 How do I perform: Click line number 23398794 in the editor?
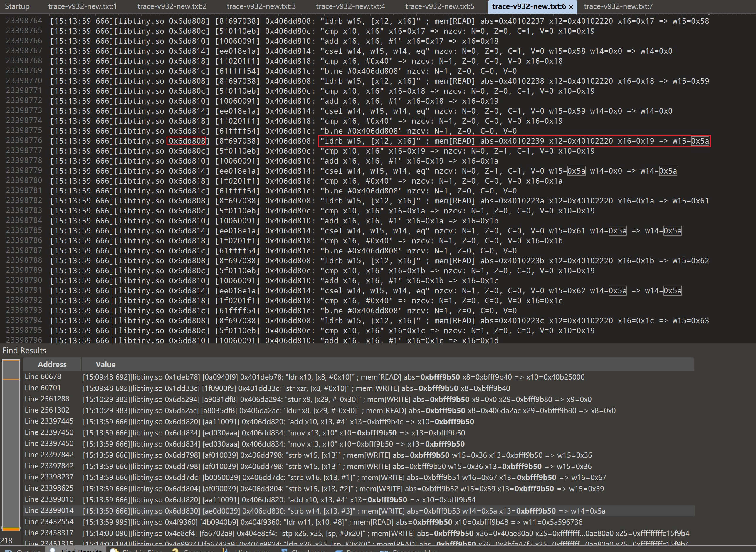(x=24, y=320)
